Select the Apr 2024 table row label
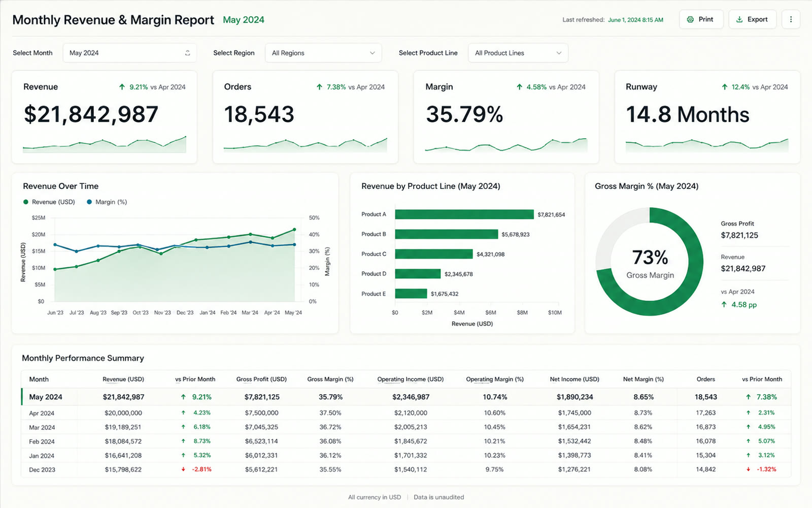The width and height of the screenshot is (812, 508). pos(42,413)
